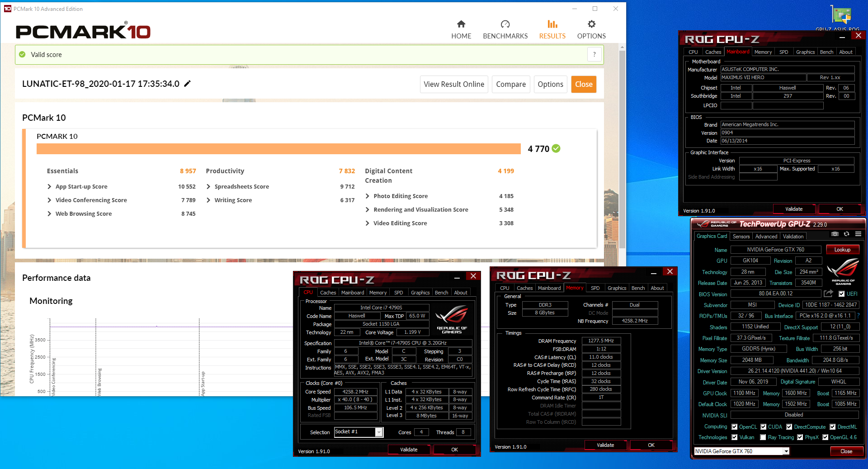Switch to Advanced tab in GPU-Z
This screenshot has width=868, height=469.
click(x=766, y=236)
